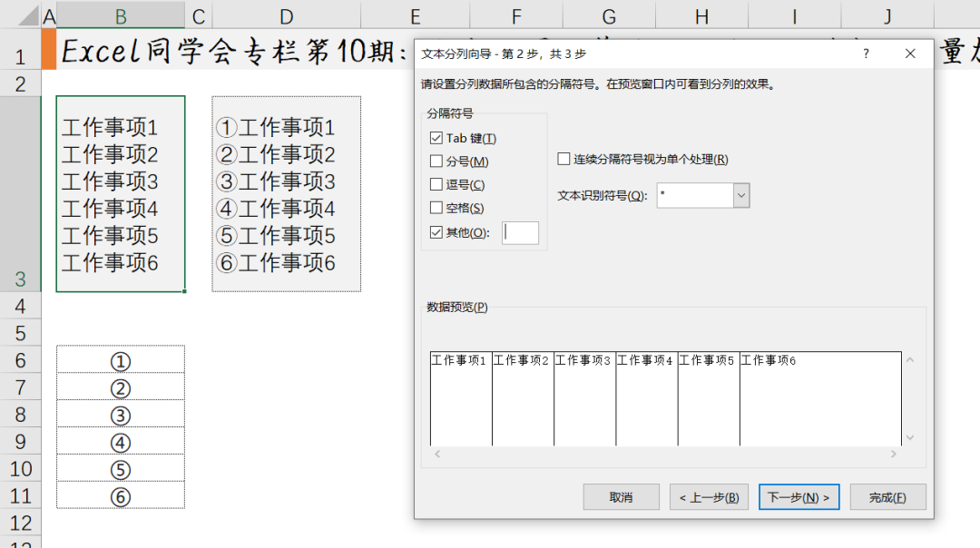This screenshot has width=980, height=548.
Task: Close the Text to Columns wizard dialog
Action: (x=910, y=54)
